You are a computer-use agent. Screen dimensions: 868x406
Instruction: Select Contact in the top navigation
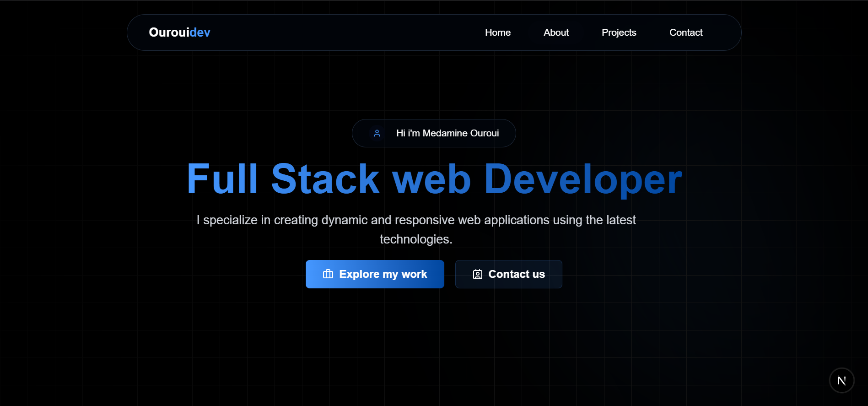pyautogui.click(x=685, y=32)
